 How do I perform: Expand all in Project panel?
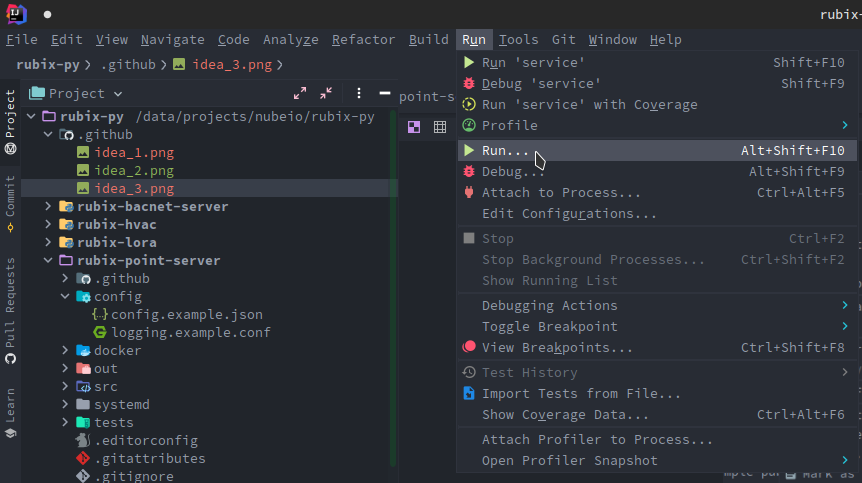tap(300, 93)
